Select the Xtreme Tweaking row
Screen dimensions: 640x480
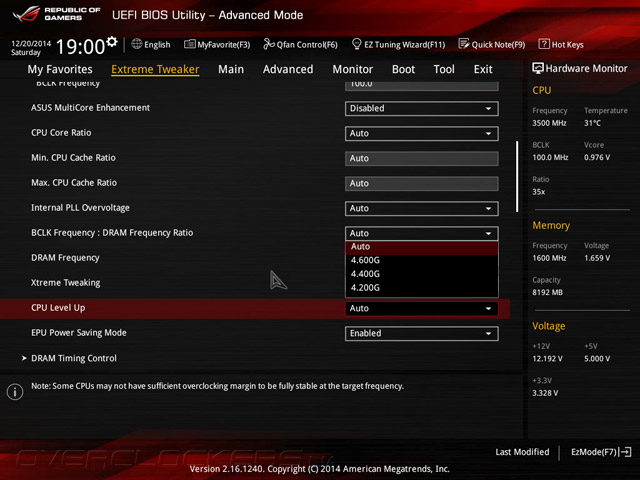[65, 282]
